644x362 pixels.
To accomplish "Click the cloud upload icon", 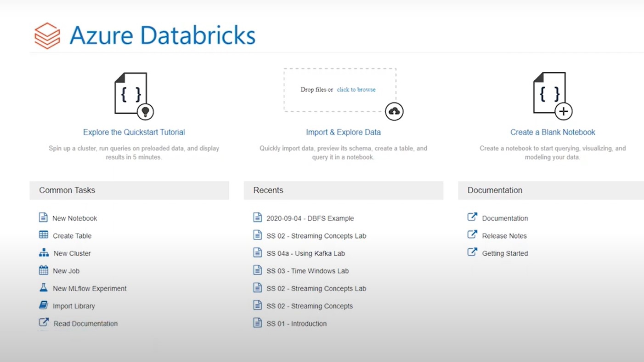I will point(394,111).
